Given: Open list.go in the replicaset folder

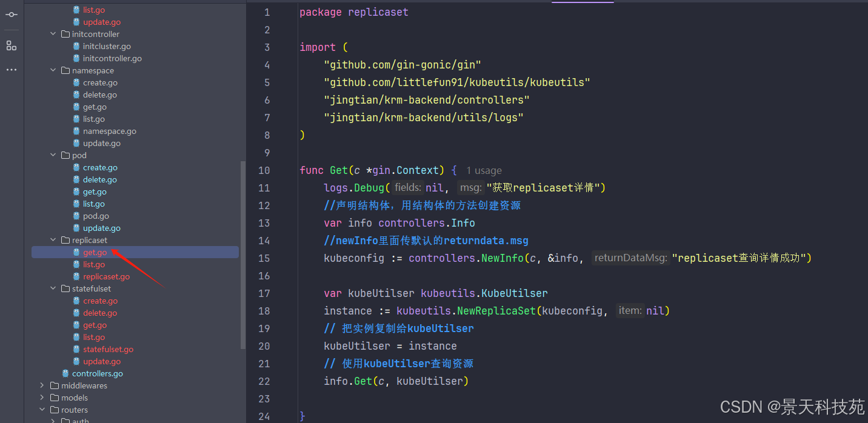Looking at the screenshot, I should point(94,264).
